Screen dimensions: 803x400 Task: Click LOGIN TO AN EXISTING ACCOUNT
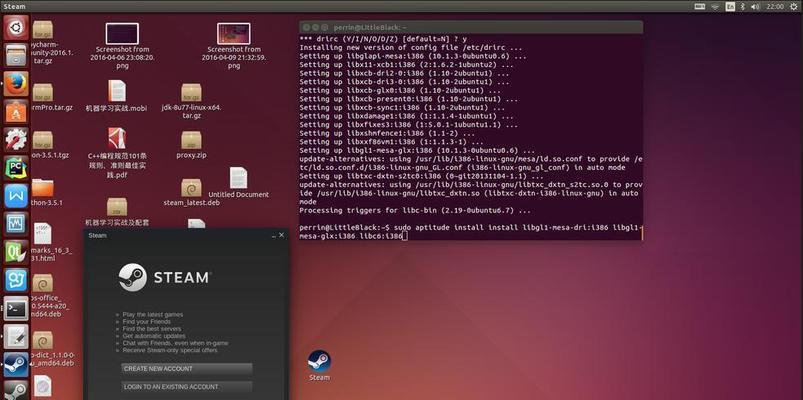186,386
